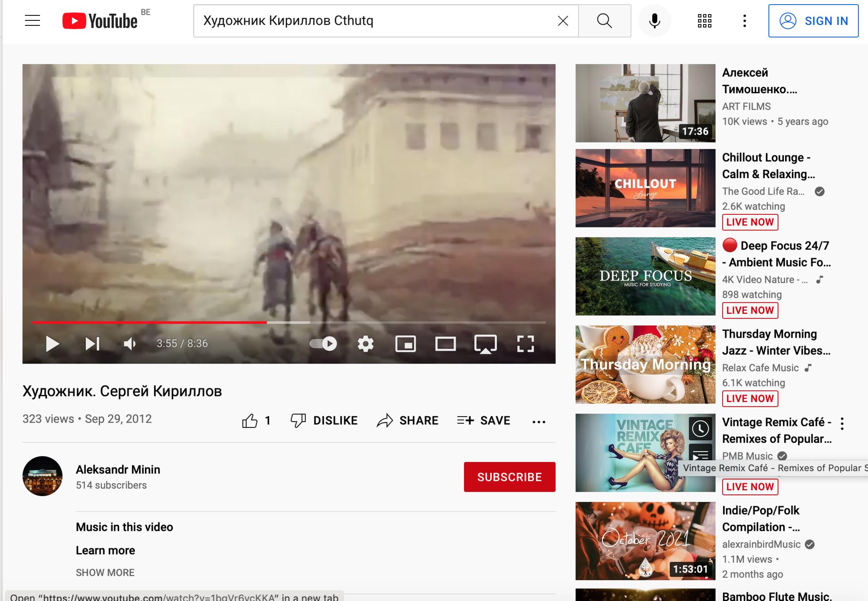Open AirPlay casting options
The height and width of the screenshot is (601, 868).
[485, 344]
